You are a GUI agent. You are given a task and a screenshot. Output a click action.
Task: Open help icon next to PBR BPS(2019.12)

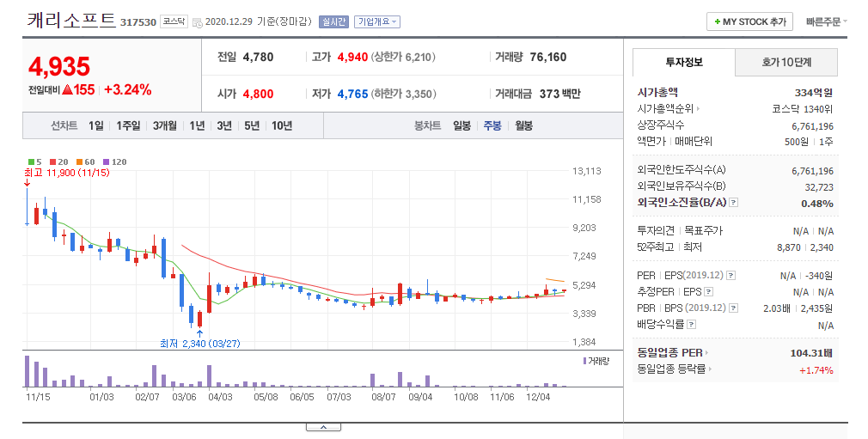click(733, 308)
